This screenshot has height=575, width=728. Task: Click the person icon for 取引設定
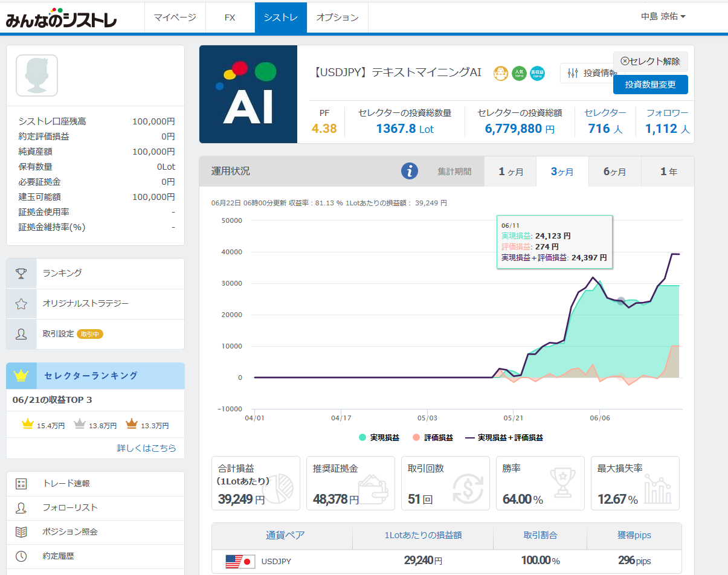pos(21,334)
